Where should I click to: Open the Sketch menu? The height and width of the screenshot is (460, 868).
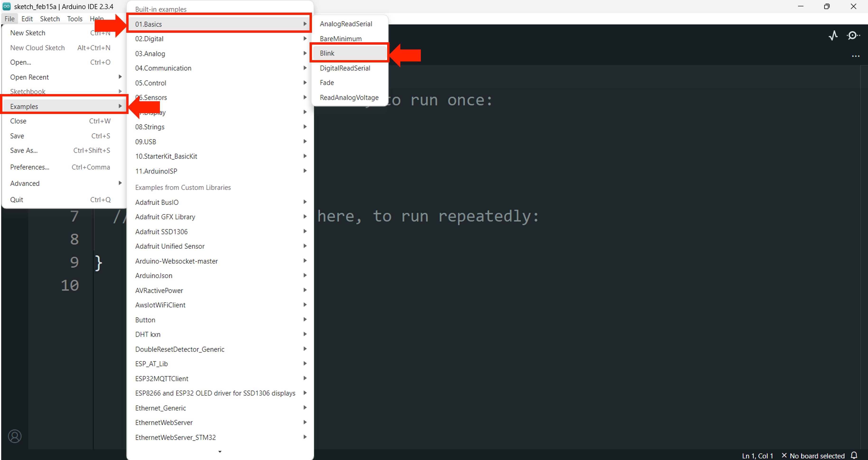(x=50, y=19)
